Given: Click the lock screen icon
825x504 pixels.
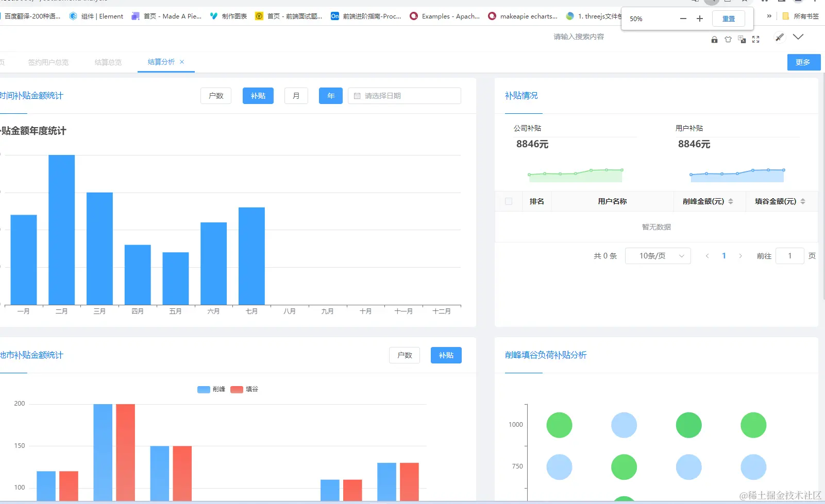Looking at the screenshot, I should [714, 40].
